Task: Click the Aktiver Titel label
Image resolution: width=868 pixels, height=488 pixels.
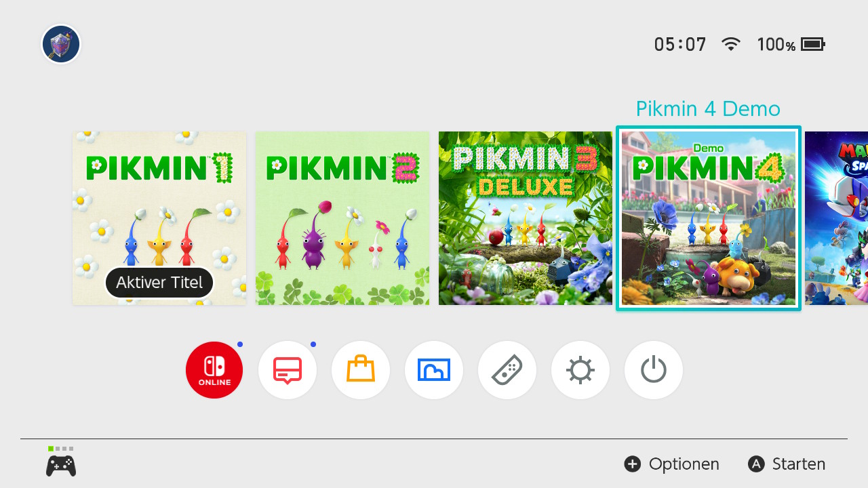Action: 159,283
